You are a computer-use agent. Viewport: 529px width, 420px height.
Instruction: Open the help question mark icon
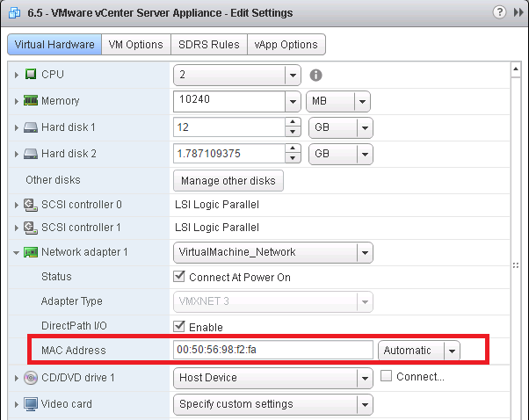coord(499,12)
